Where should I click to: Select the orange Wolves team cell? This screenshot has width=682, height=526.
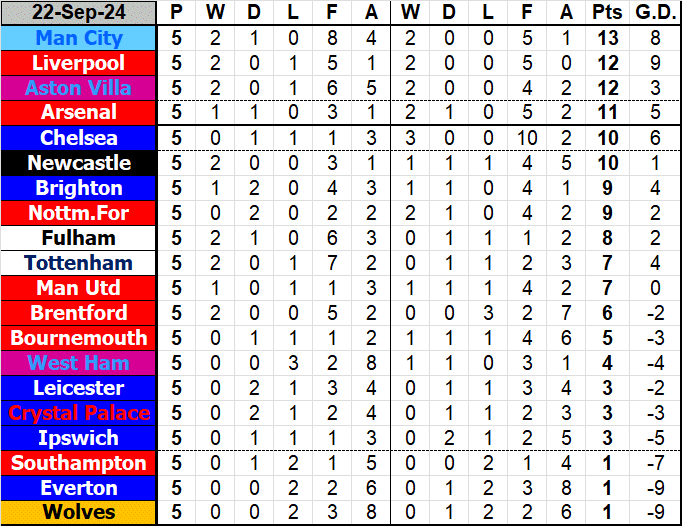click(x=79, y=513)
